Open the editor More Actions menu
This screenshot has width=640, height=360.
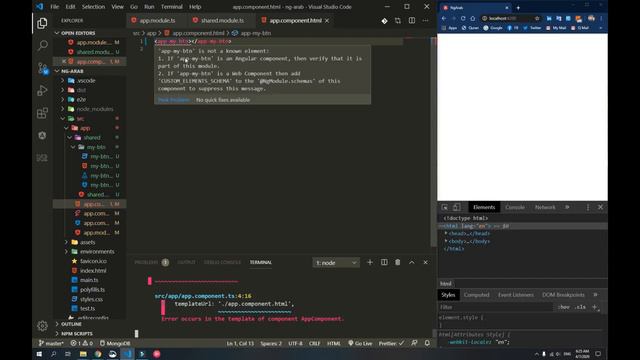click(425, 20)
